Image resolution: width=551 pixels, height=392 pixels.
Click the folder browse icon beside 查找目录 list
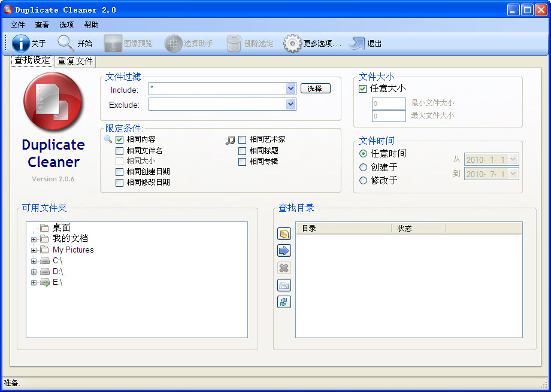[x=284, y=233]
